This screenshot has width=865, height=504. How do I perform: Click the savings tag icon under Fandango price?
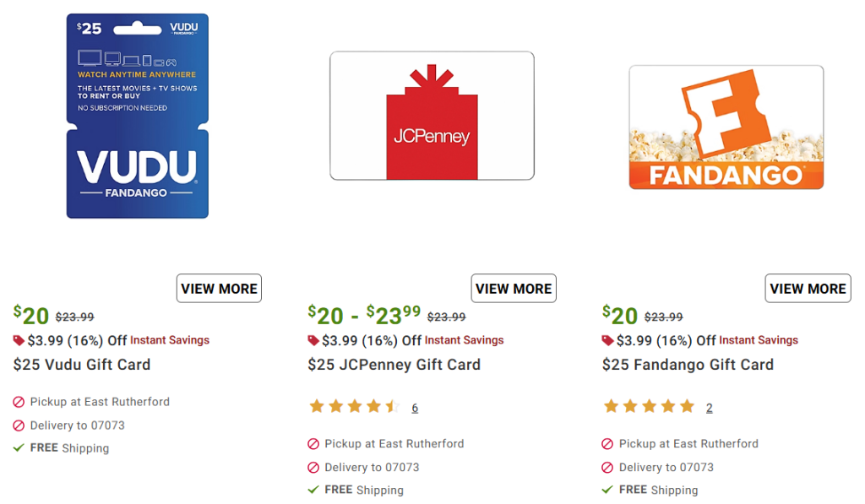607,340
